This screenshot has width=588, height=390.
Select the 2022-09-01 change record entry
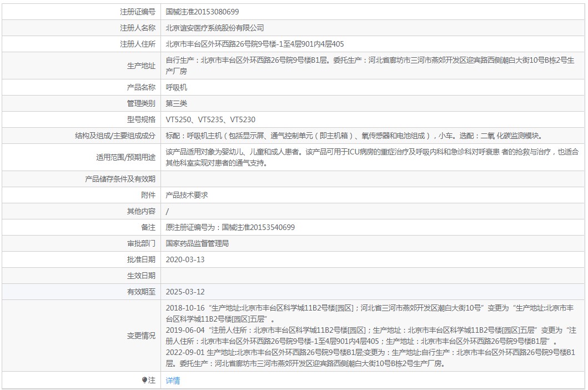370,358
